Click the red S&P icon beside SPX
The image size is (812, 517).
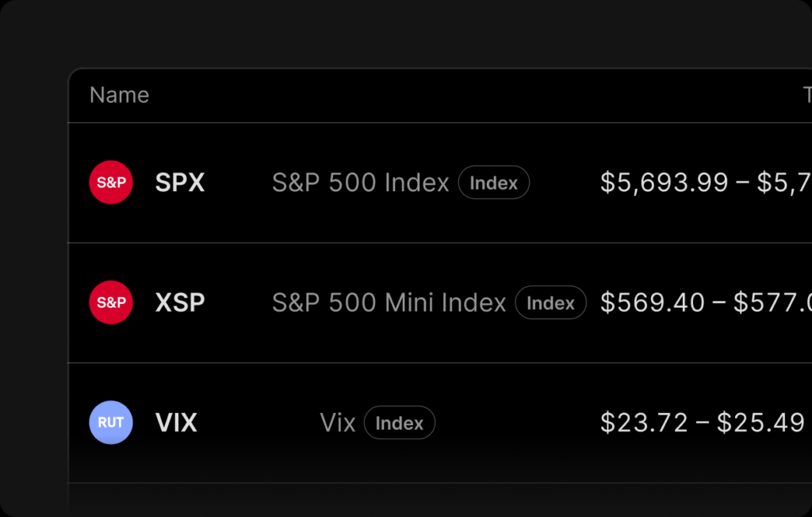click(111, 182)
